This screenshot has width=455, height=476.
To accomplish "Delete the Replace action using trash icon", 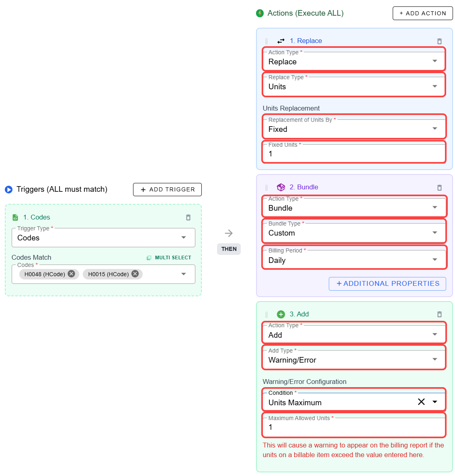I will 439,41.
